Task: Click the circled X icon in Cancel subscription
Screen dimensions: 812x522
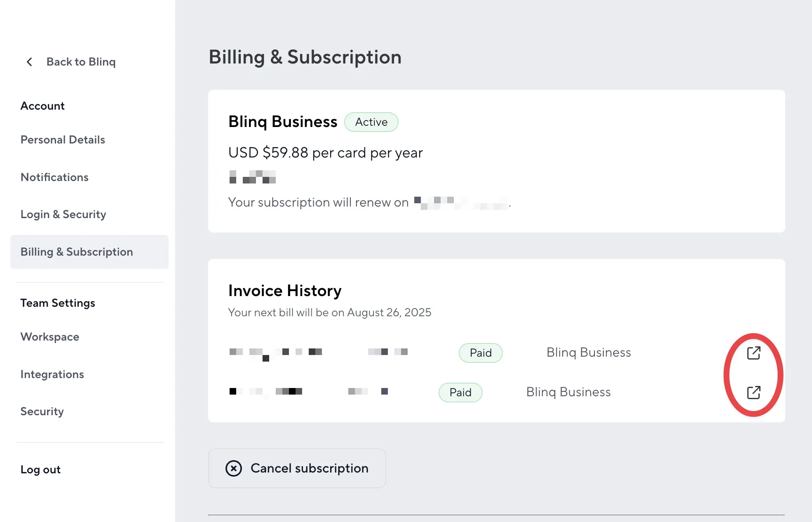Action: point(234,468)
